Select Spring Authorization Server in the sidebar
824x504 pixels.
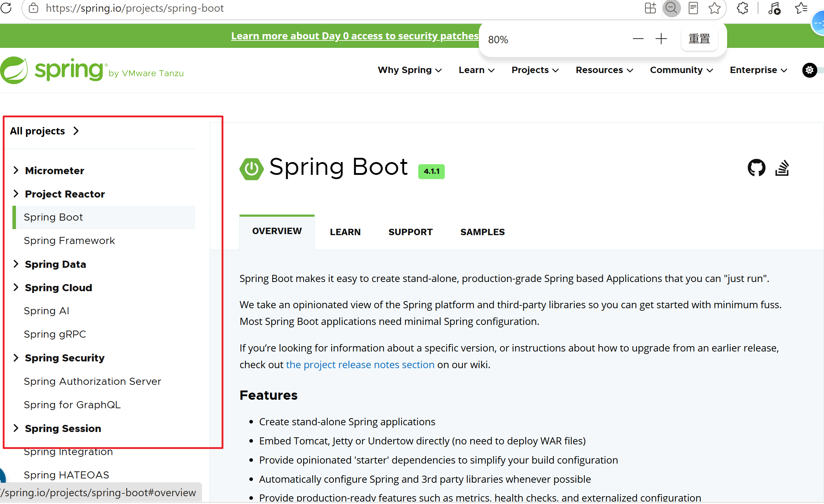(92, 382)
